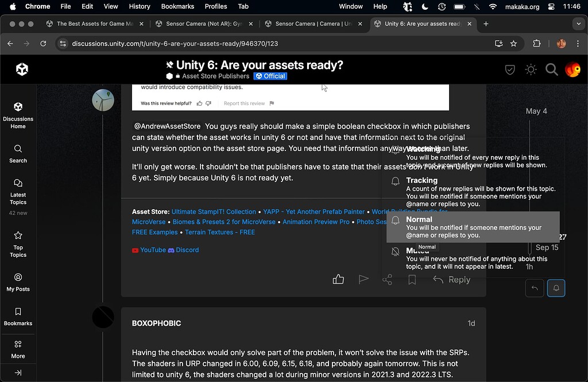Open Discussions Home in the sidebar
This screenshot has height=382, width=588.
(x=18, y=115)
